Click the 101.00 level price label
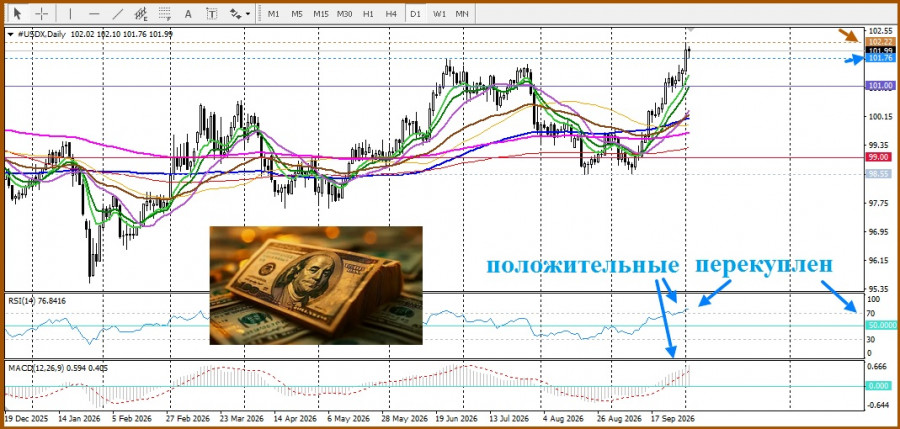This screenshot has width=900, height=429. tap(880, 85)
